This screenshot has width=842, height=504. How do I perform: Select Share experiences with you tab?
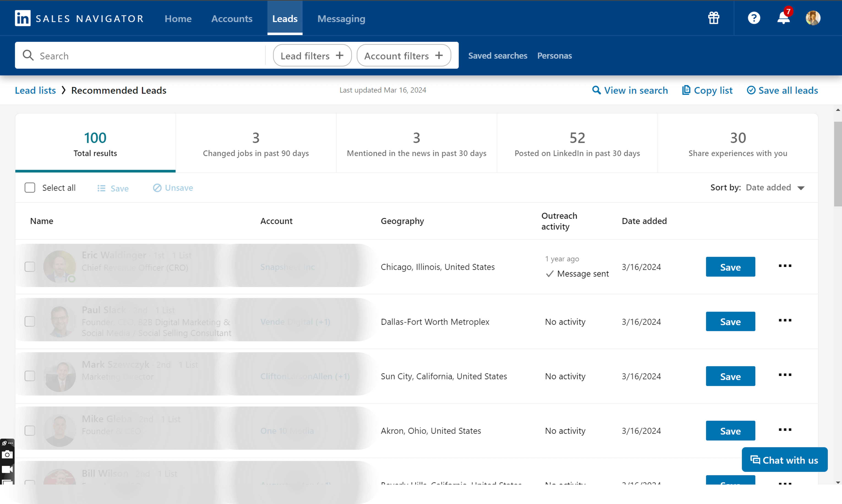pyautogui.click(x=738, y=143)
